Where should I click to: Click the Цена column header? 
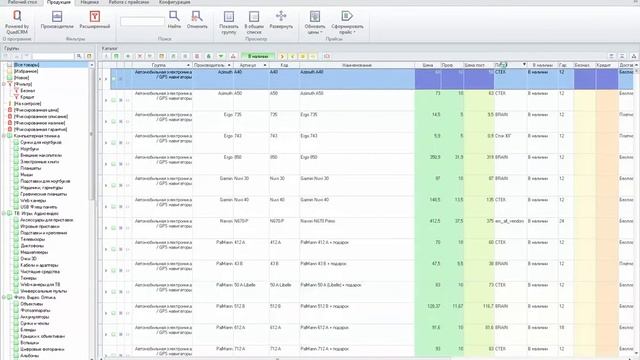[427, 65]
